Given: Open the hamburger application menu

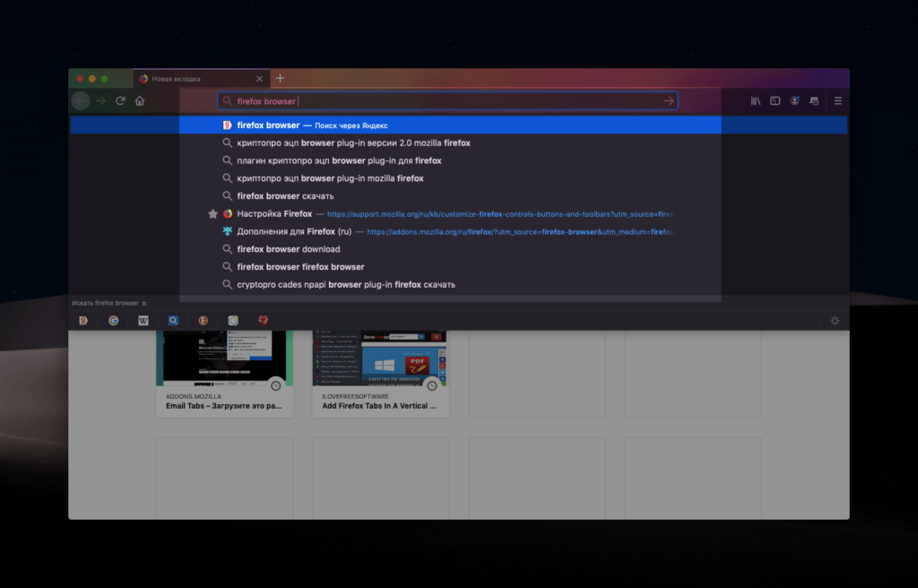Looking at the screenshot, I should point(838,100).
